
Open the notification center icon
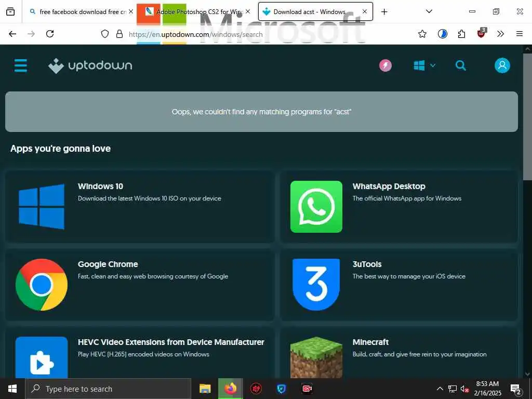point(516,389)
